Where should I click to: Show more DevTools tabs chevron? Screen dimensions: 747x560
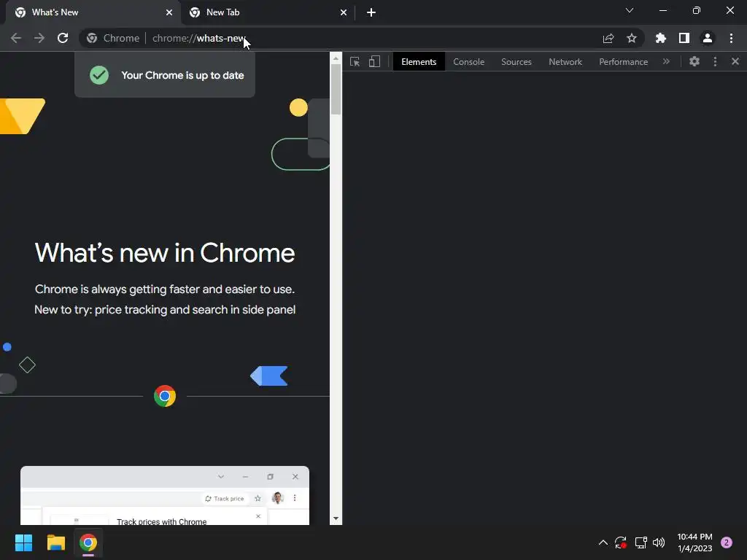tap(666, 61)
